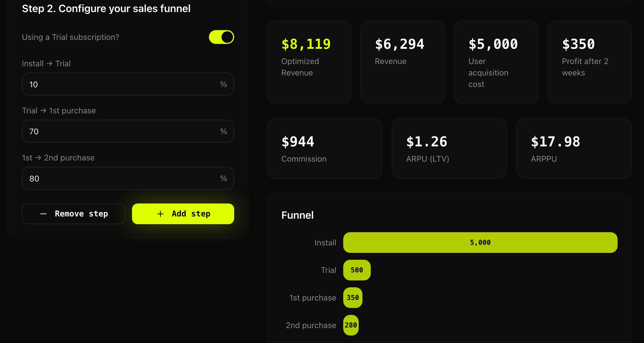Click the Install → Trial percentage field showing 10

pyautogui.click(x=128, y=84)
